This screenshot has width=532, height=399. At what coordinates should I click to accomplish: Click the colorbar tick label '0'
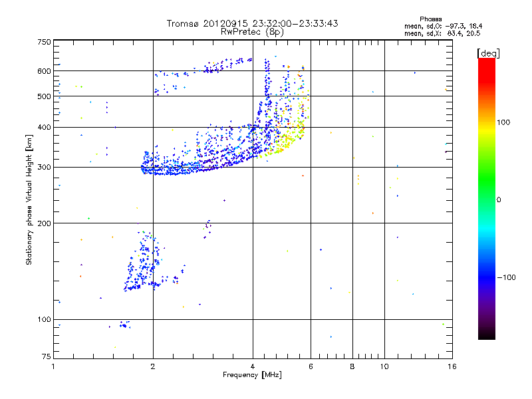pyautogui.click(x=499, y=200)
